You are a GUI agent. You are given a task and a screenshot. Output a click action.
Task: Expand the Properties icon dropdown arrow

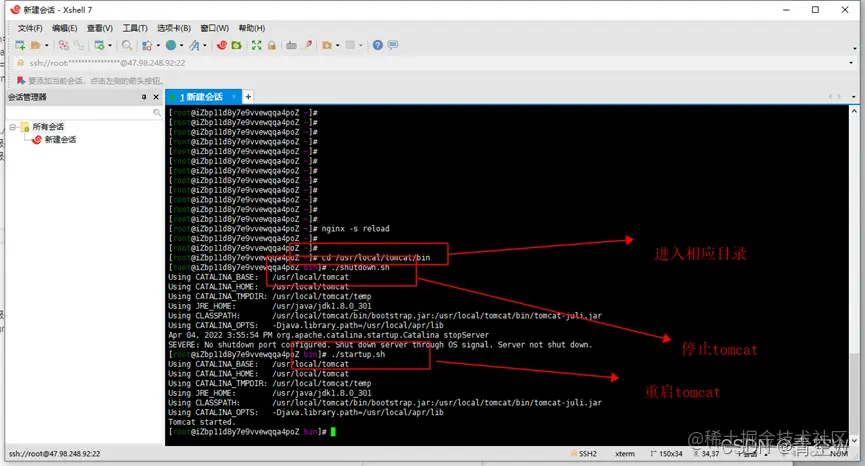click(x=110, y=45)
